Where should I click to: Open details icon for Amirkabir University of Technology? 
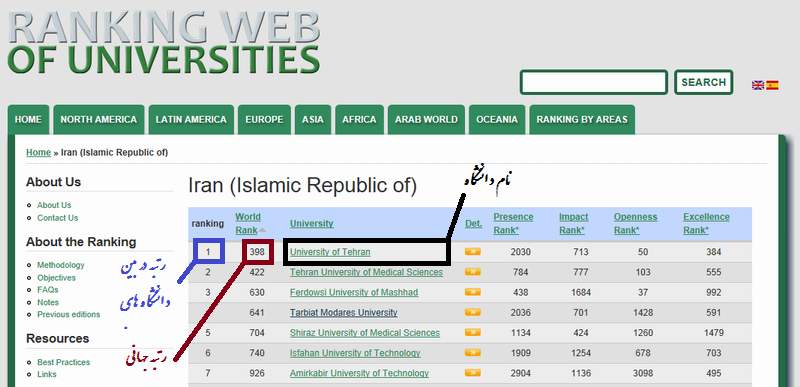[x=472, y=373]
